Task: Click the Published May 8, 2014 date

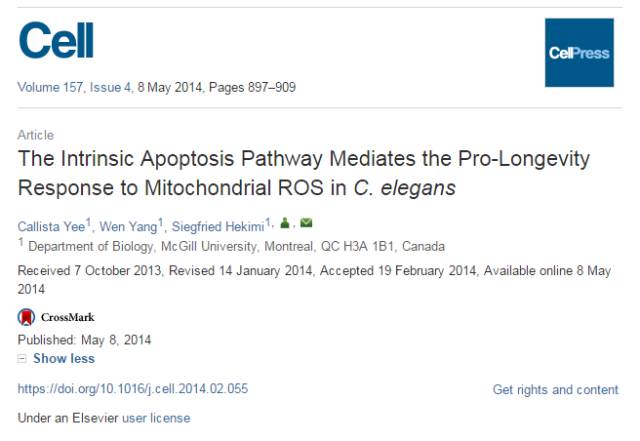Action: point(85,340)
